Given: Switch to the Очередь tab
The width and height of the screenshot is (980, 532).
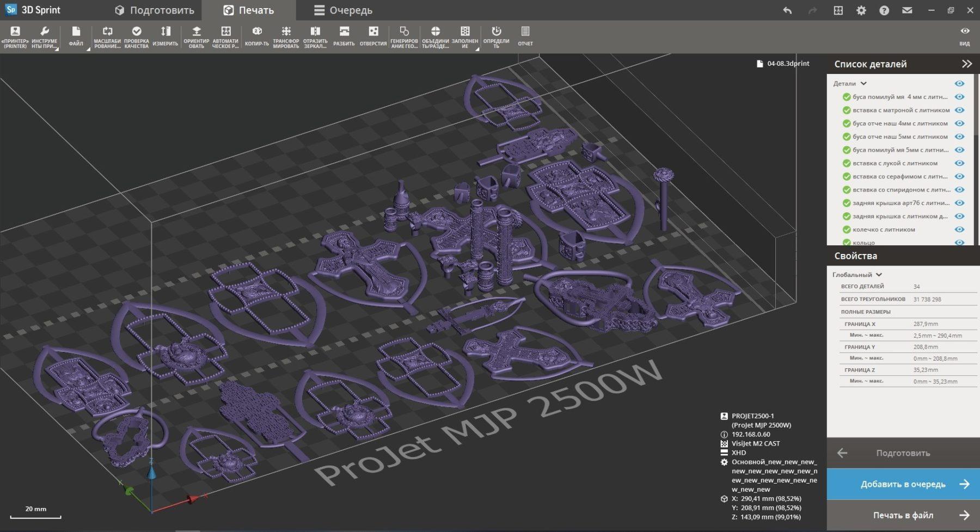Looking at the screenshot, I should coord(343,10).
